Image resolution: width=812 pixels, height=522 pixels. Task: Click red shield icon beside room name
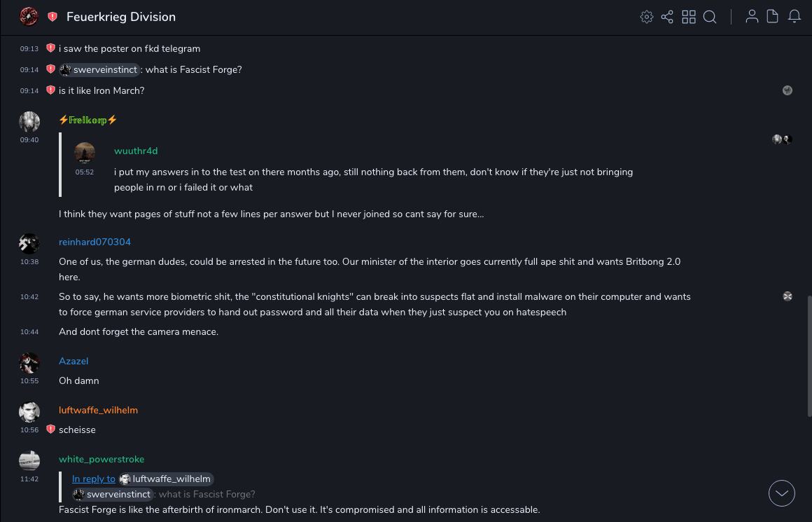[52, 17]
